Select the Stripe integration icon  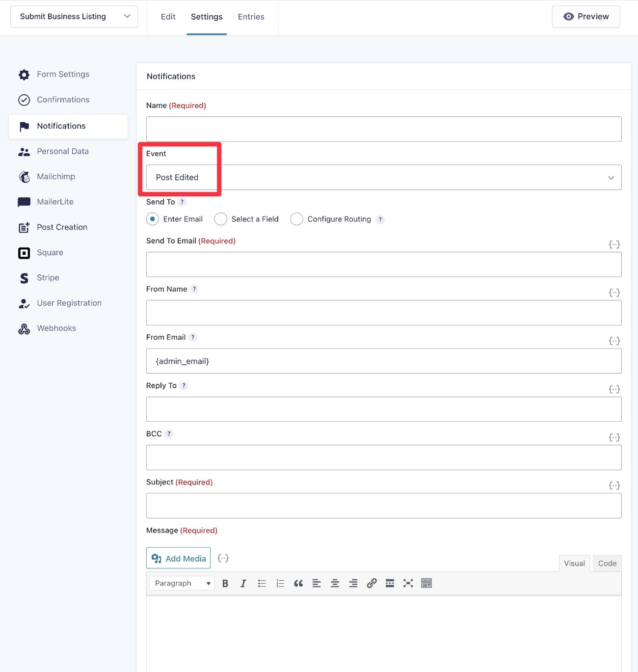(x=24, y=278)
